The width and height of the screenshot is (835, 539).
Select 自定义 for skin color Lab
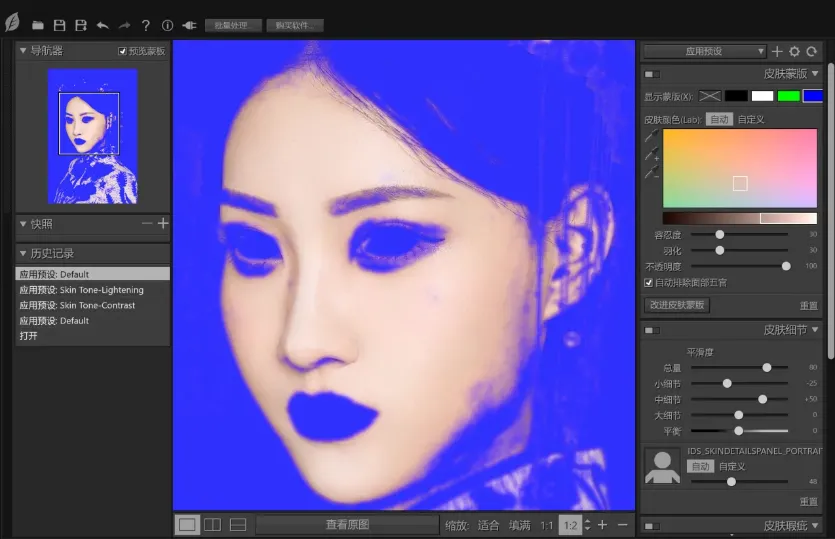(751, 119)
